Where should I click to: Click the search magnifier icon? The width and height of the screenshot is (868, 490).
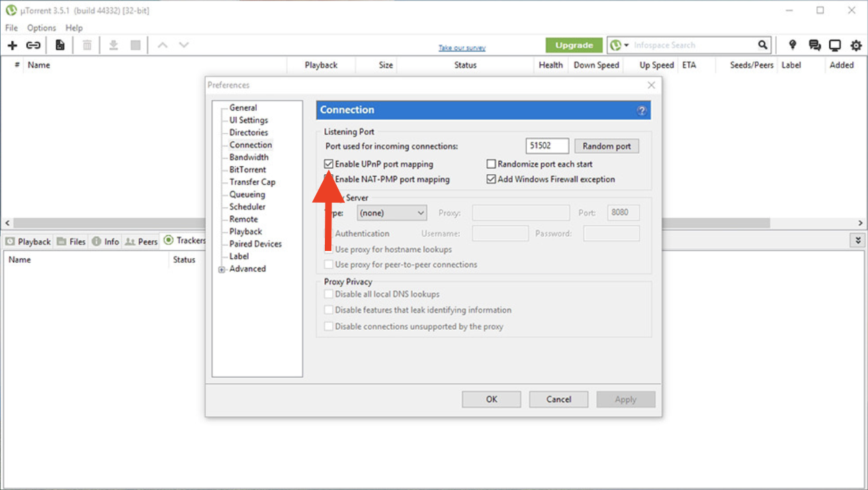point(763,45)
